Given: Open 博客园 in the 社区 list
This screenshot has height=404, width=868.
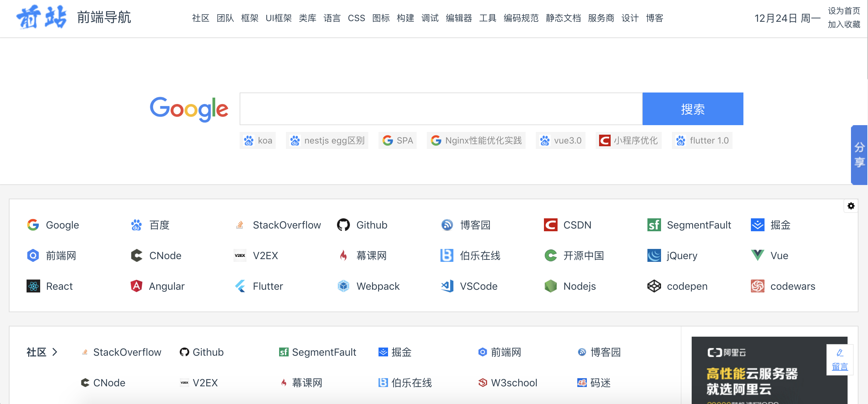Looking at the screenshot, I should [599, 352].
